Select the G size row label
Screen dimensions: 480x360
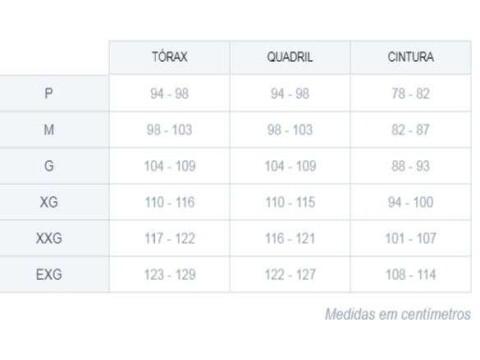pos(49,166)
